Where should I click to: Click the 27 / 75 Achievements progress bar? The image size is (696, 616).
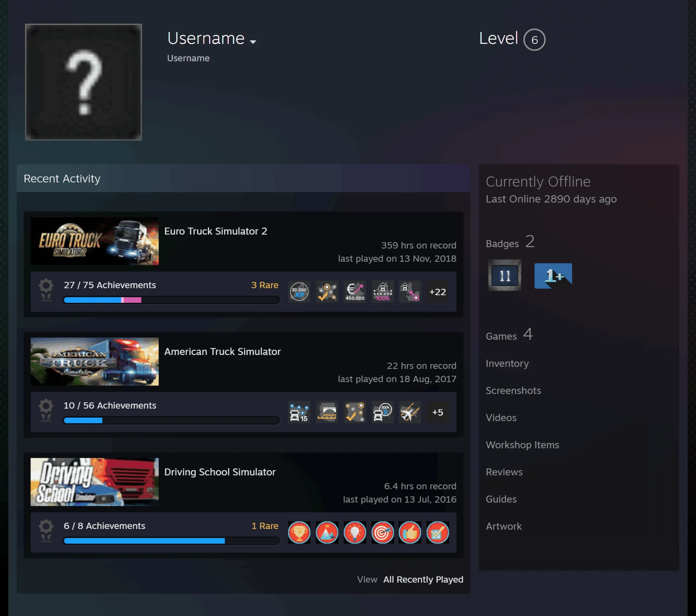pyautogui.click(x=171, y=300)
